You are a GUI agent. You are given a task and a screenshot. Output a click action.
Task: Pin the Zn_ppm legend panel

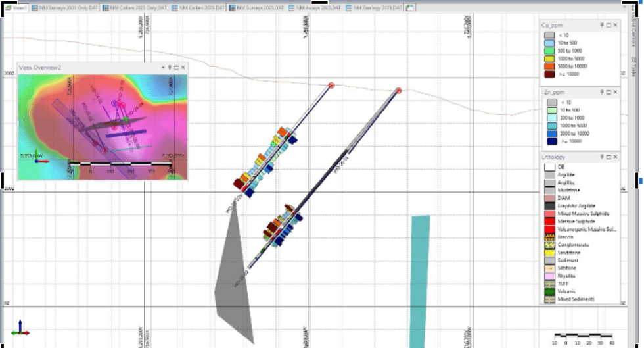(x=602, y=93)
